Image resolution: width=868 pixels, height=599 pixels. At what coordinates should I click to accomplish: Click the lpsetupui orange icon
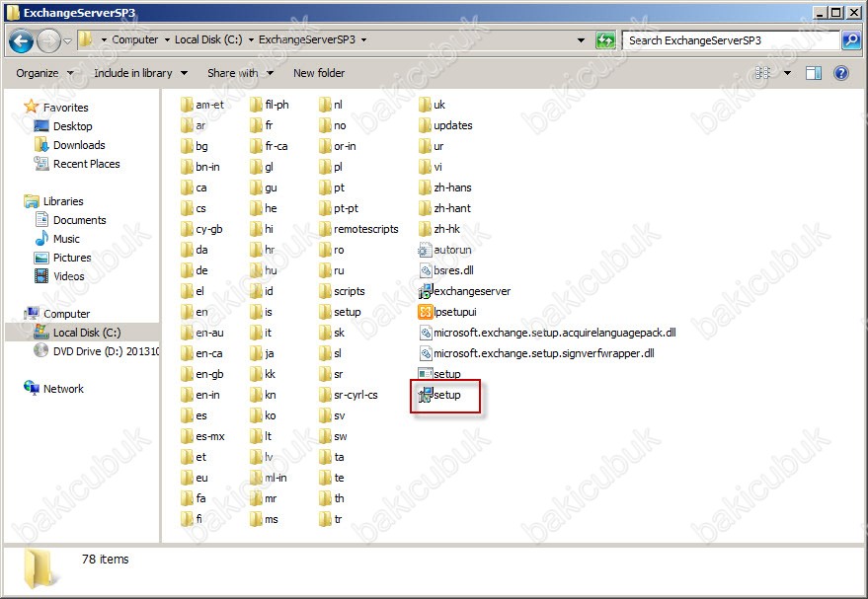click(425, 312)
